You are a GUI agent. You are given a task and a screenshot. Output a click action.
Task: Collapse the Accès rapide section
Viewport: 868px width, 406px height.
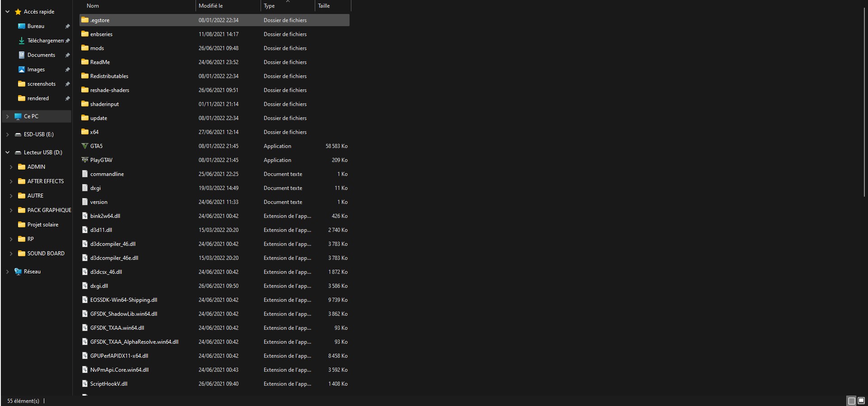coord(7,12)
